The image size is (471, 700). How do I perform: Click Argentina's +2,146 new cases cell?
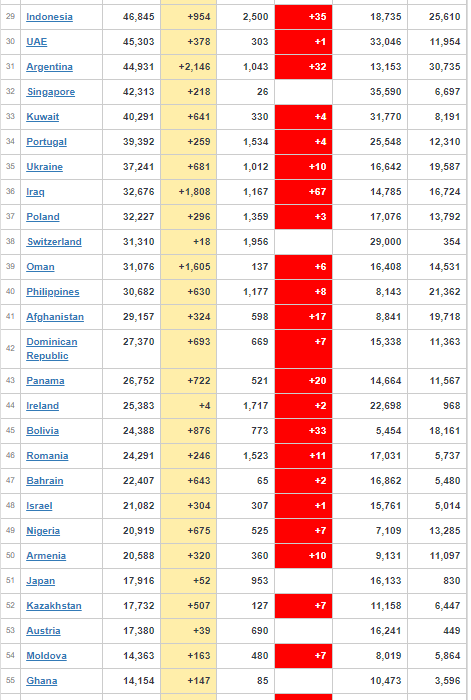(x=188, y=67)
